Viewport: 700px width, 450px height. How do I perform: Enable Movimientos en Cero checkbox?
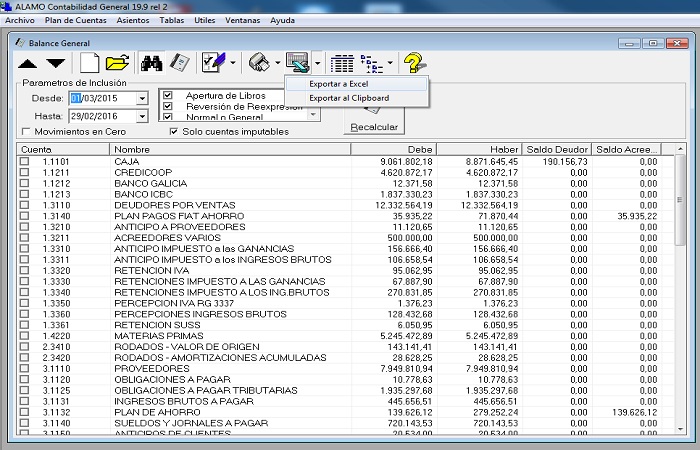26,131
